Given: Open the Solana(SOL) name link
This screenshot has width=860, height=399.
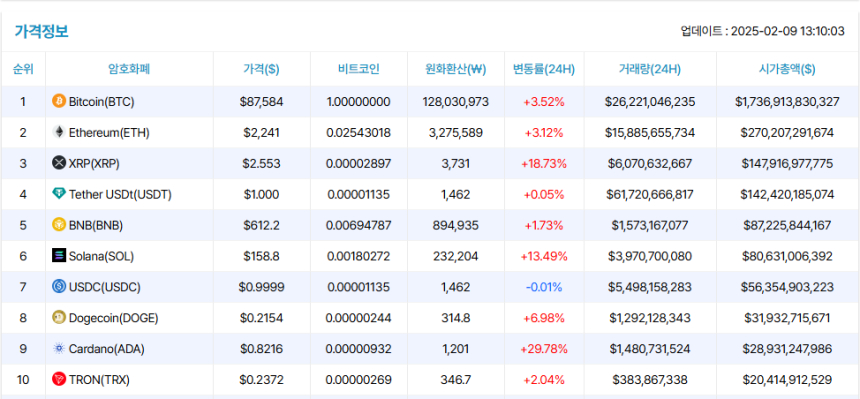Looking at the screenshot, I should click(101, 256).
